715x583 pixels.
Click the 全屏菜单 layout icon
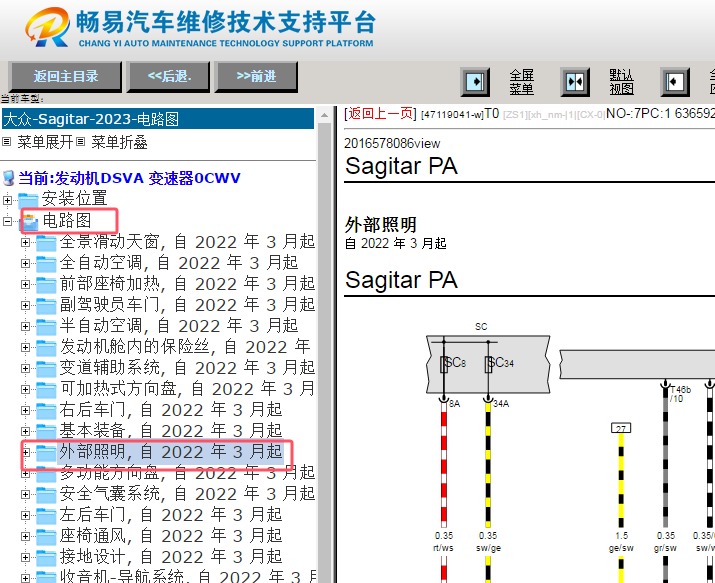(475, 82)
